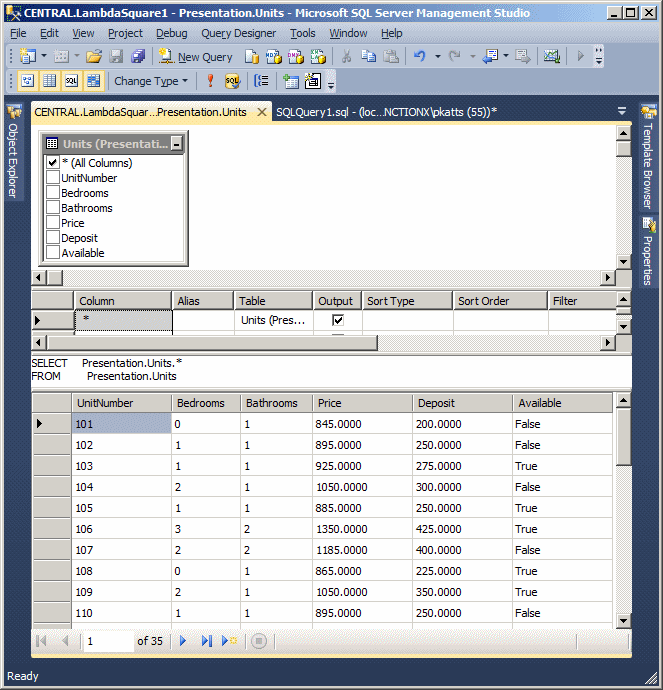Open standard toolbar overflow options

tap(598, 56)
